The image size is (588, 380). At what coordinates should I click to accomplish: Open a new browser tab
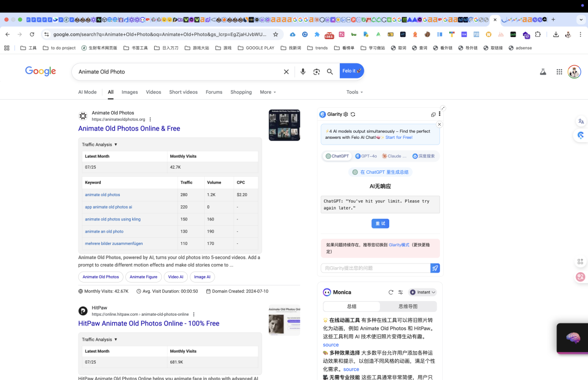[553, 20]
